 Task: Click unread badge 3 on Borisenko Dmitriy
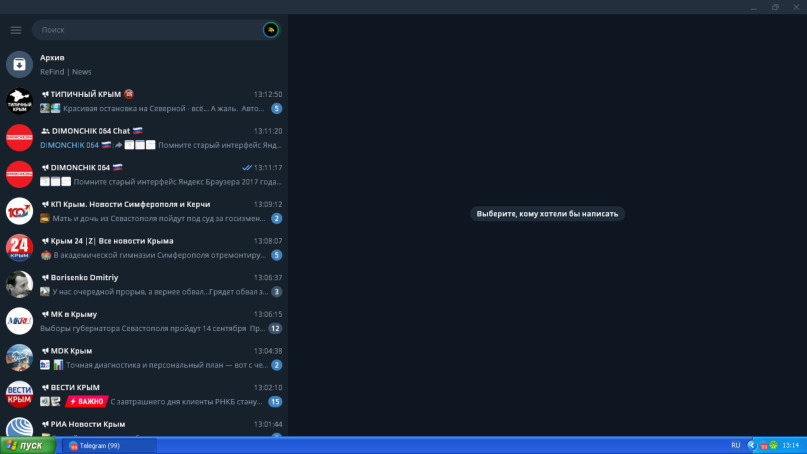point(276,292)
